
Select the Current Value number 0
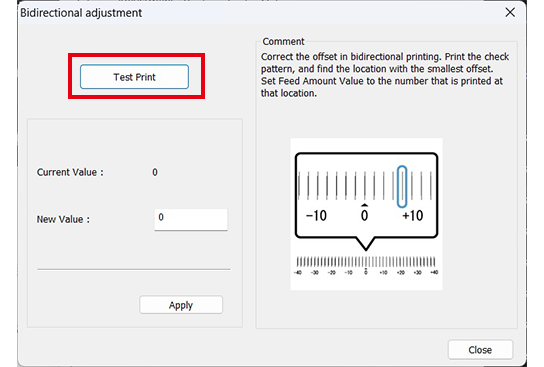[x=155, y=172]
